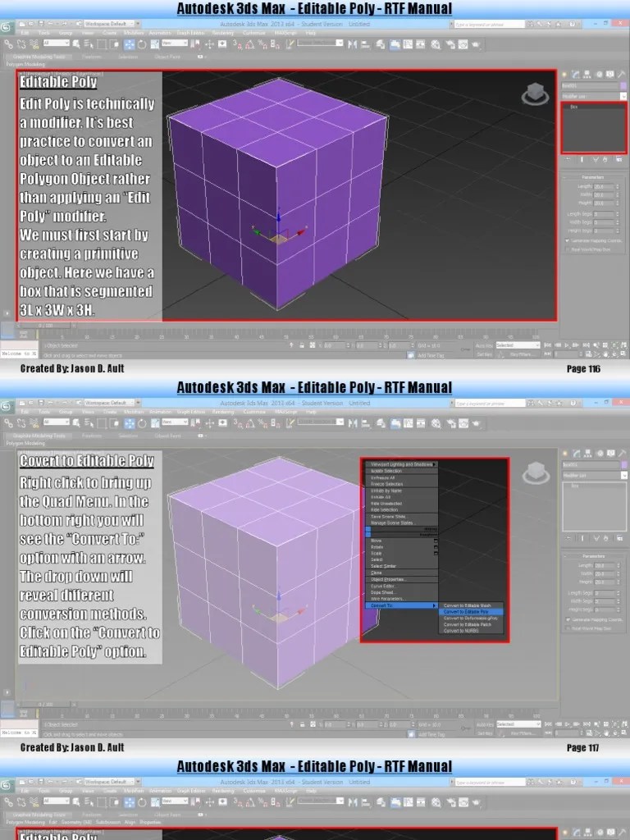Viewport: 630px width, 840px height.
Task: Click the ViewCube on Page 116 viewport
Action: click(535, 94)
